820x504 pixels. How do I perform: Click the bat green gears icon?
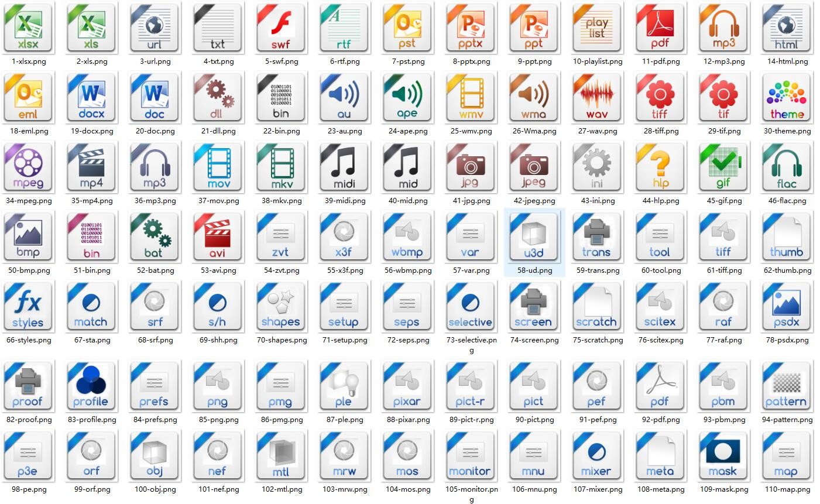coord(155,237)
